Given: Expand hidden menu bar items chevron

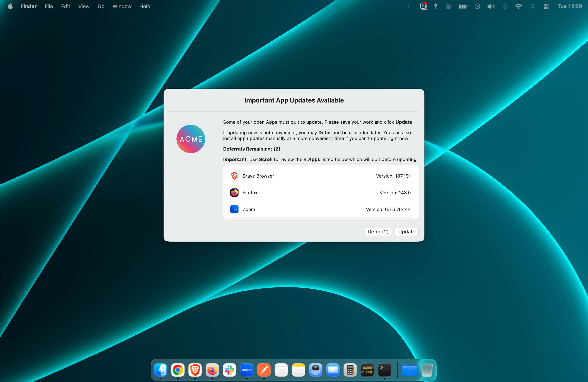Looking at the screenshot, I should 409,6.
